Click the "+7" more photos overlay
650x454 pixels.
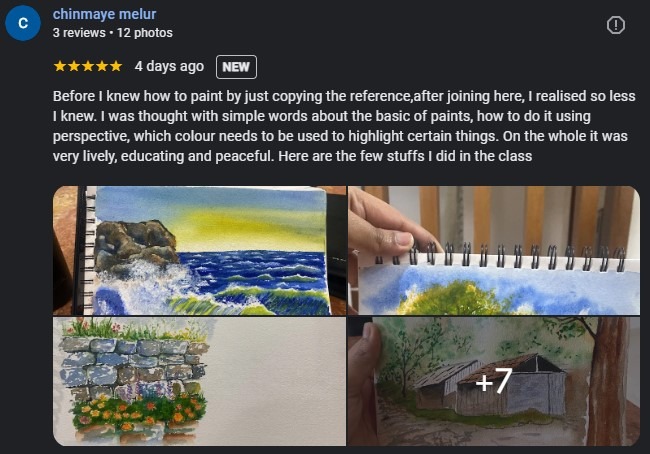point(493,381)
